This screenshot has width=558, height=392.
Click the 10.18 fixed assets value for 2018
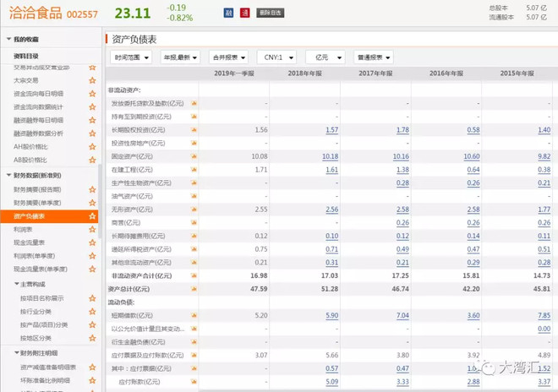[330, 157]
